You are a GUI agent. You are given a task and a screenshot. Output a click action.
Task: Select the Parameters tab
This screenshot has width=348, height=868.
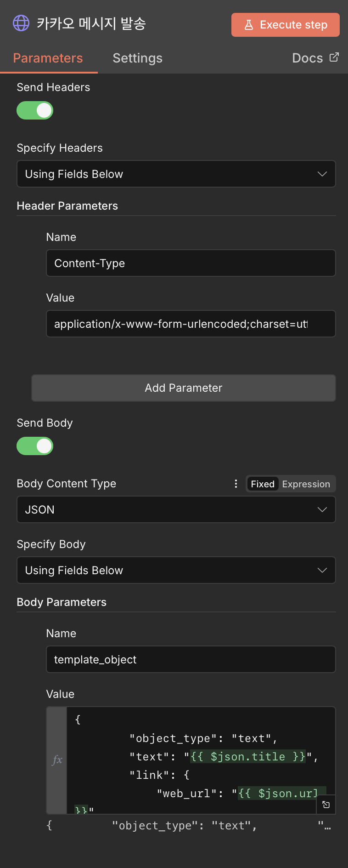(x=48, y=58)
